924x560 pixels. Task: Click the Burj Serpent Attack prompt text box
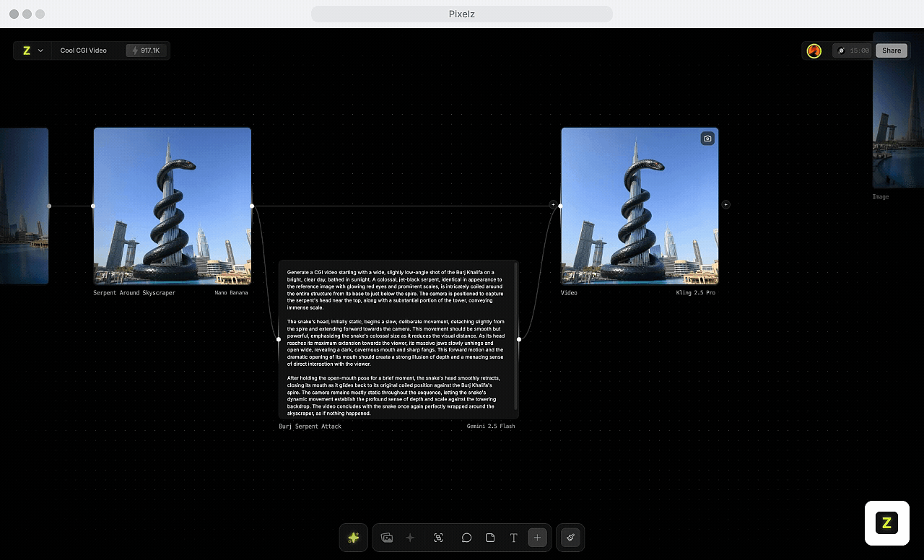point(398,339)
